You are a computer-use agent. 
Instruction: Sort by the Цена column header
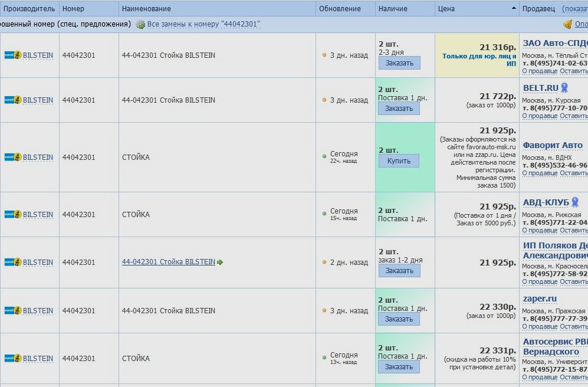[477, 9]
